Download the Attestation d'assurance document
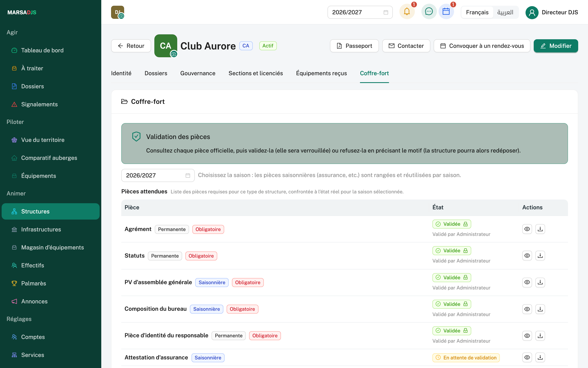This screenshot has height=368, width=588. (x=540, y=358)
